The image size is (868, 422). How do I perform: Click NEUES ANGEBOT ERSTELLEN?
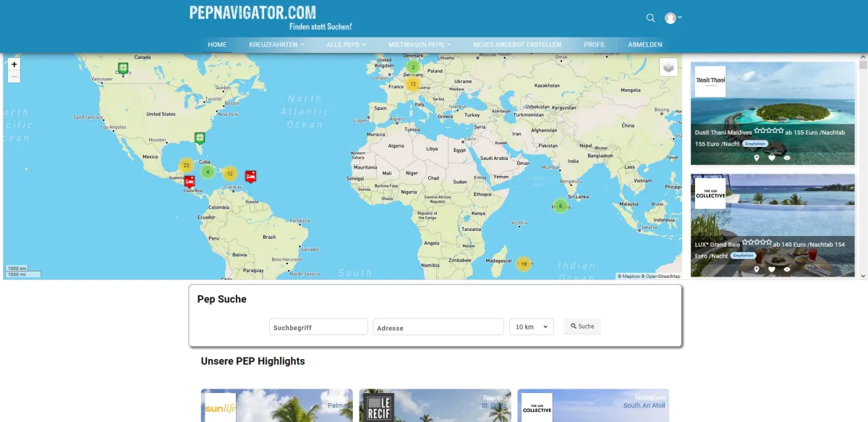(516, 44)
